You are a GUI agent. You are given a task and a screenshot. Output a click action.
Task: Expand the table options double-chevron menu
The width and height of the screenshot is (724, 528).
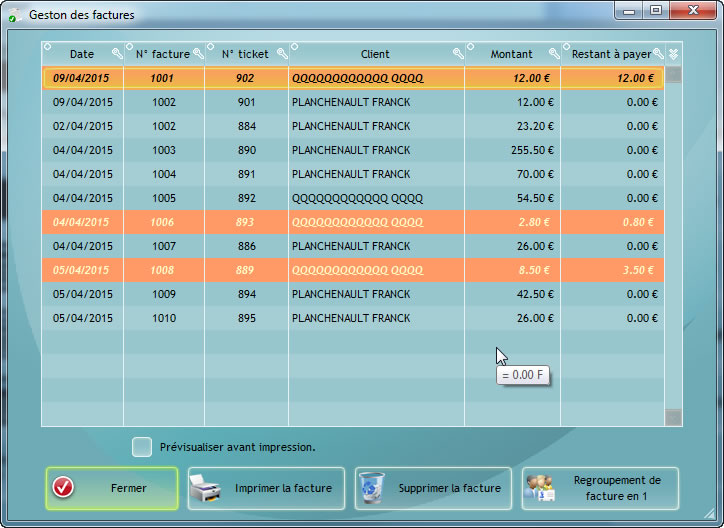click(x=674, y=54)
